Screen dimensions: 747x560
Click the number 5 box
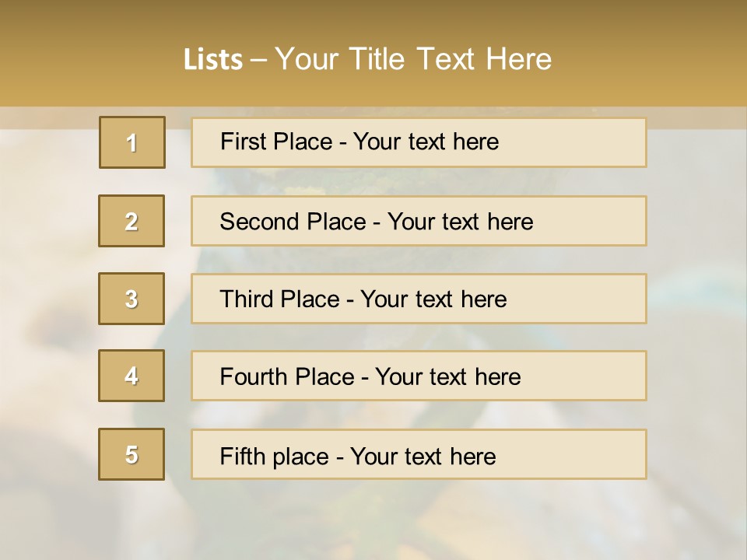pyautogui.click(x=132, y=454)
